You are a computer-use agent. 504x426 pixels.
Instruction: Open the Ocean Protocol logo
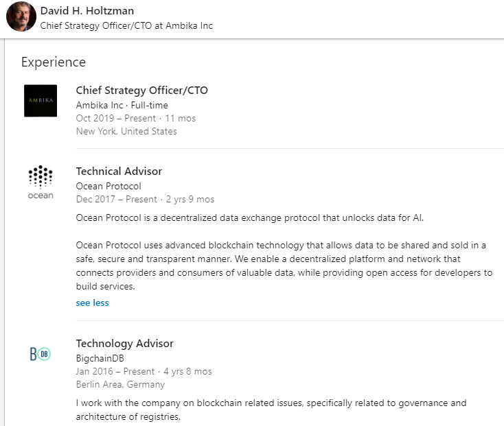click(x=41, y=182)
